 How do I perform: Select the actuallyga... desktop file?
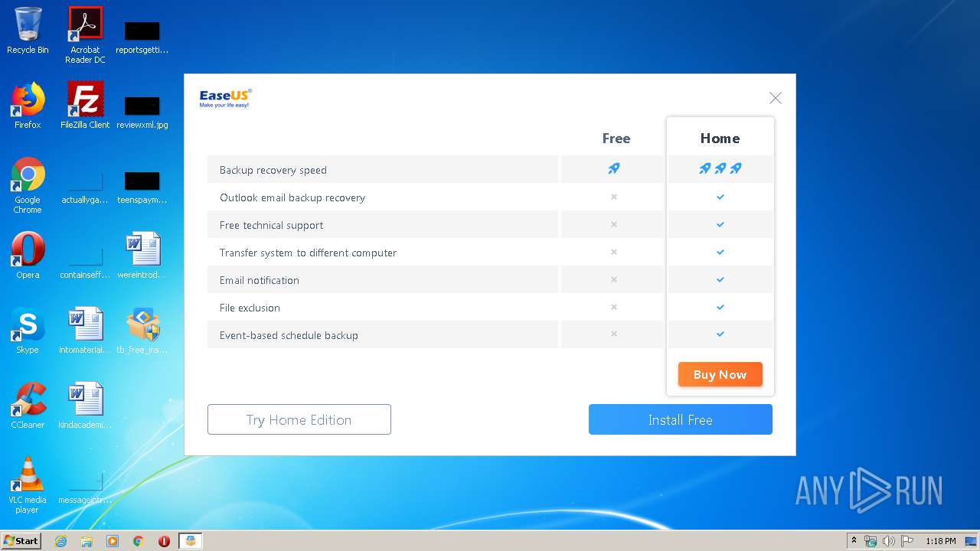coord(85,187)
